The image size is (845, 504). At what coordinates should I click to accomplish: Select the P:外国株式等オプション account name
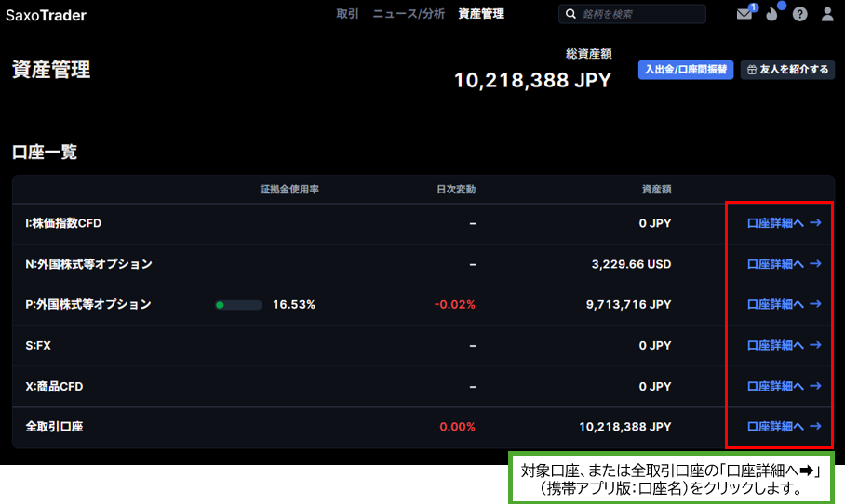point(87,304)
